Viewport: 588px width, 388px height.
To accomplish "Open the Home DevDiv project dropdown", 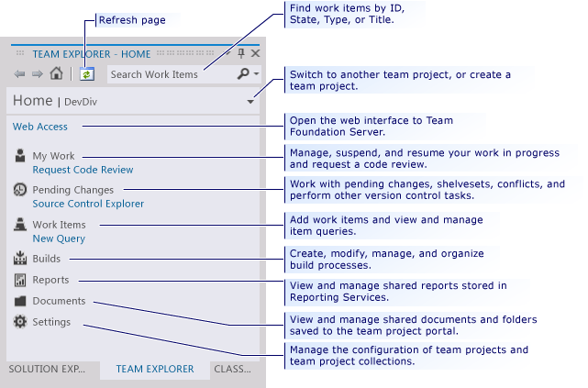I will (250, 102).
